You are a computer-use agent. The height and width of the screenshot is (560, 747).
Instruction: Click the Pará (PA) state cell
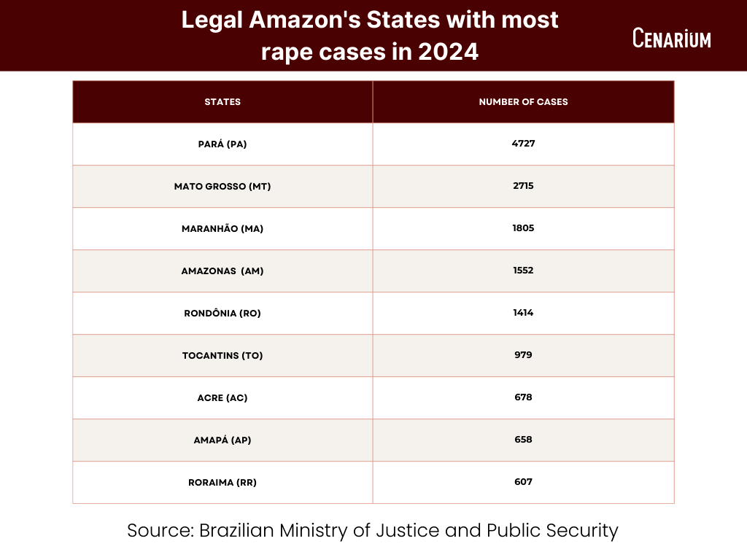click(x=222, y=144)
